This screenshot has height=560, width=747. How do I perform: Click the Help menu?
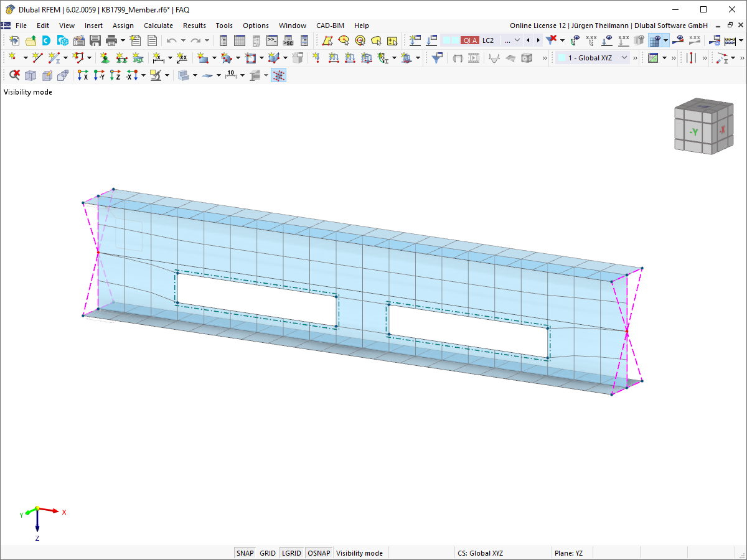pos(362,26)
